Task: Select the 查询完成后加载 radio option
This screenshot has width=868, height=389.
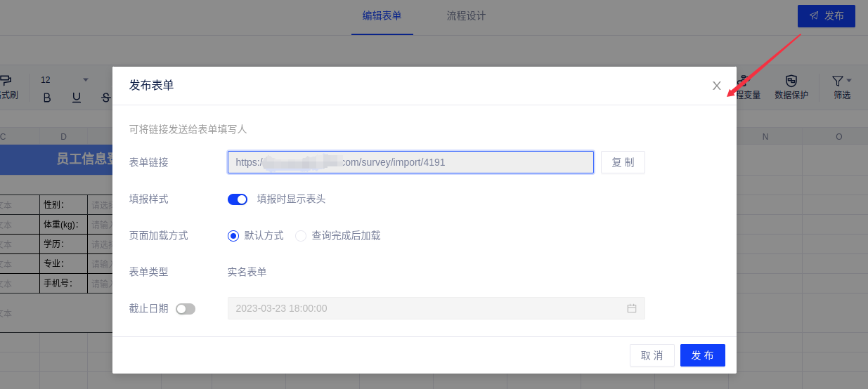Action: point(301,236)
